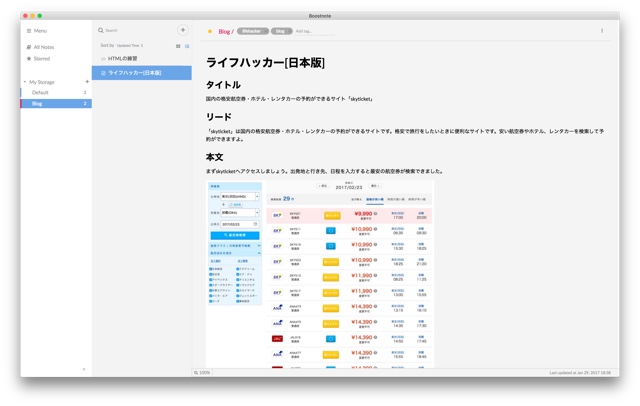Viewport: 640px width, 406px height.
Task: Click the folder count beside Default
Action: [85, 93]
